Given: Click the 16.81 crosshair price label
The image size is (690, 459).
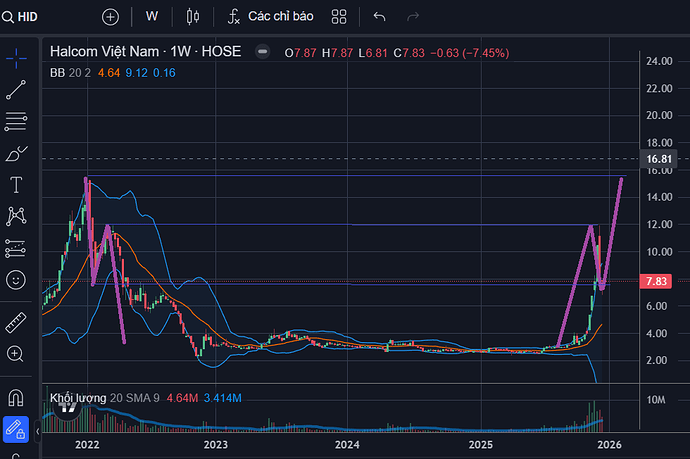Looking at the screenshot, I should [x=658, y=159].
